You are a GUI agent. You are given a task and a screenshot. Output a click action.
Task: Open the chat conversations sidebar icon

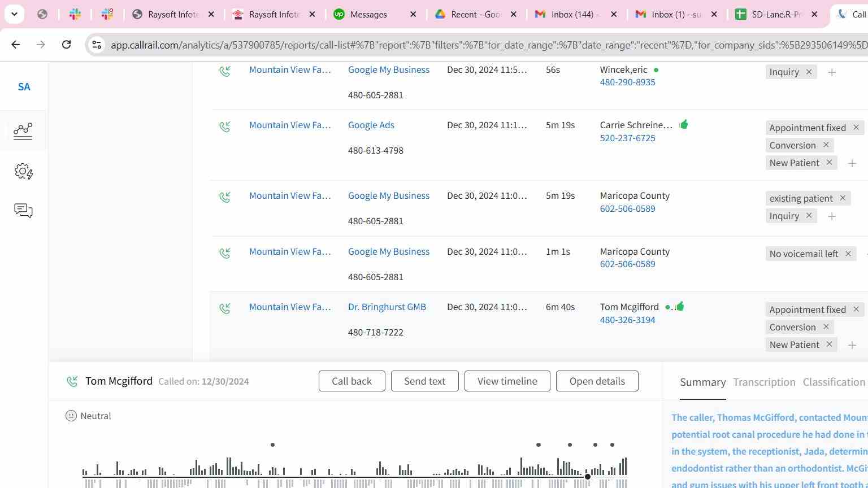[23, 211]
